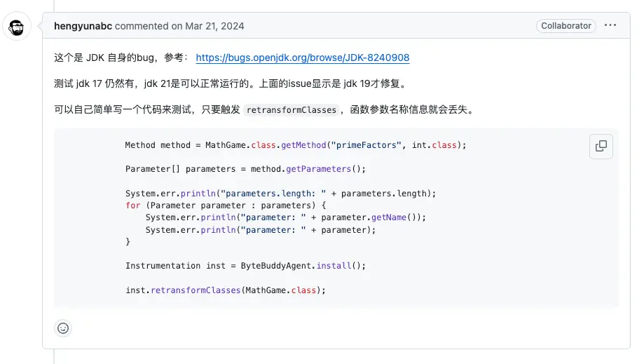Image resolution: width=644 pixels, height=364 pixels.
Task: Open the bugs.openjdk.org JDK-8240908 link
Action: [303, 58]
